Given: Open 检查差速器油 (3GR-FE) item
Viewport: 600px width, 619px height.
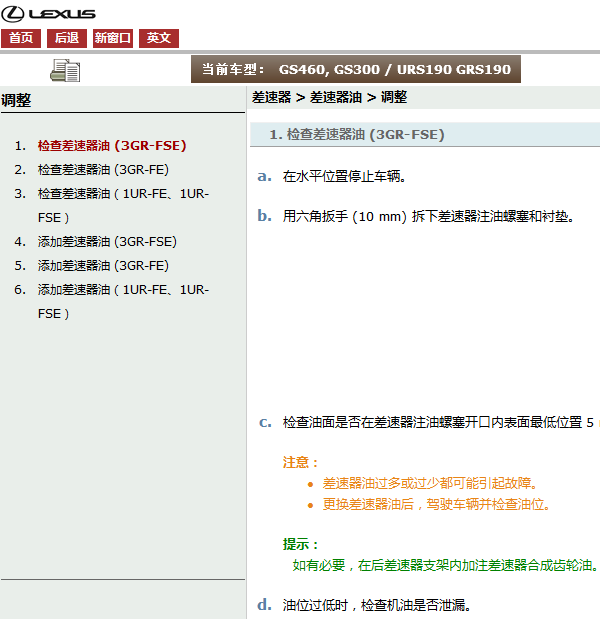Looking at the screenshot, I should click(103, 170).
